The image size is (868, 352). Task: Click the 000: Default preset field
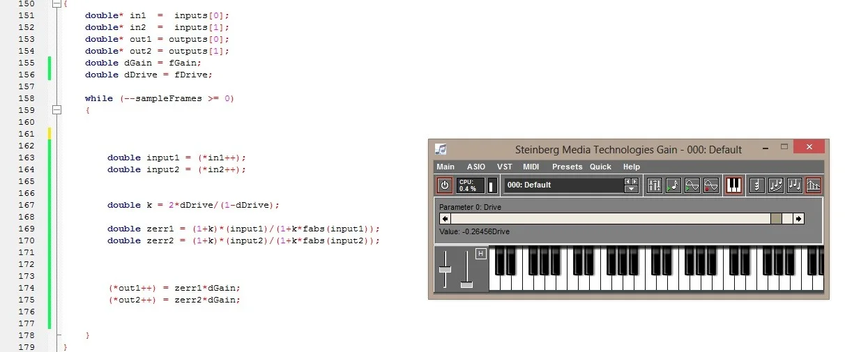[564, 185]
